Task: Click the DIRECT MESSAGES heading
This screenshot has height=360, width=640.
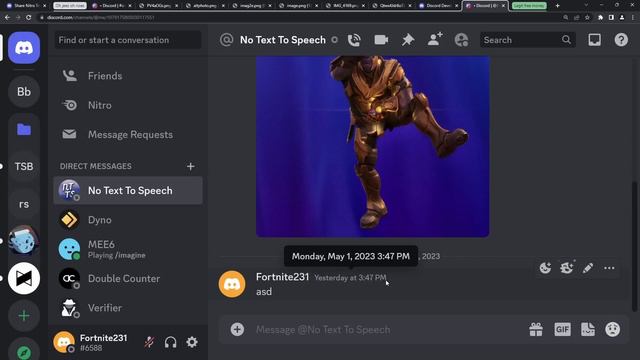Action: (96, 166)
